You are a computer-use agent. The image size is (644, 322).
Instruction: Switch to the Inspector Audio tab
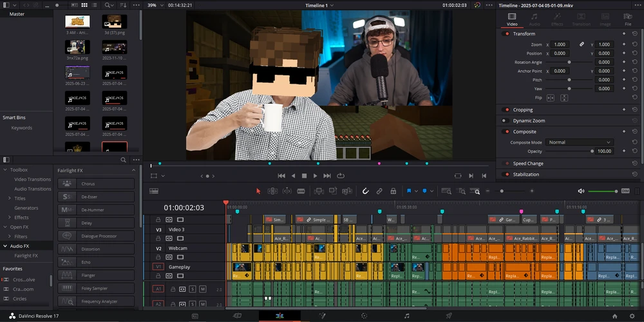click(x=535, y=19)
